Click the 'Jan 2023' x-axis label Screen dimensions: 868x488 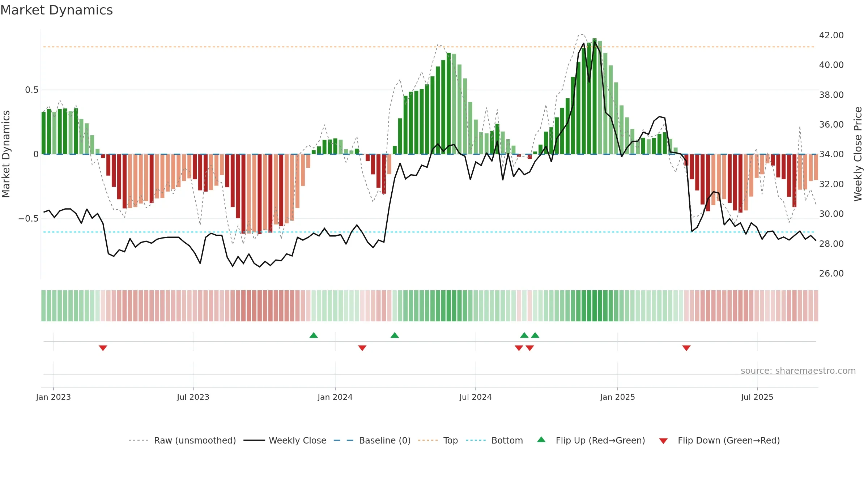[54, 397]
